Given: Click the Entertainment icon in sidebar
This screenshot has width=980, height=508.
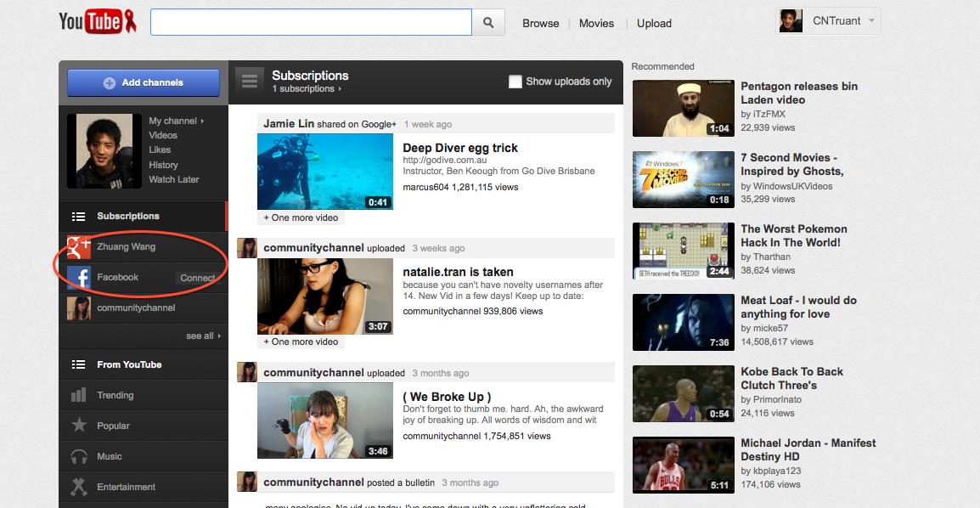Looking at the screenshot, I should click(79, 487).
